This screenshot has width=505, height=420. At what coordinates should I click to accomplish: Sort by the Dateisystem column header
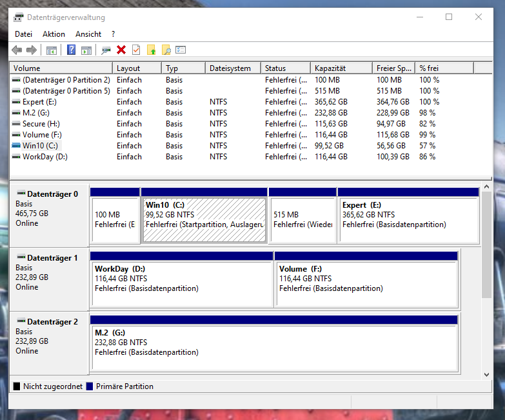(x=233, y=68)
